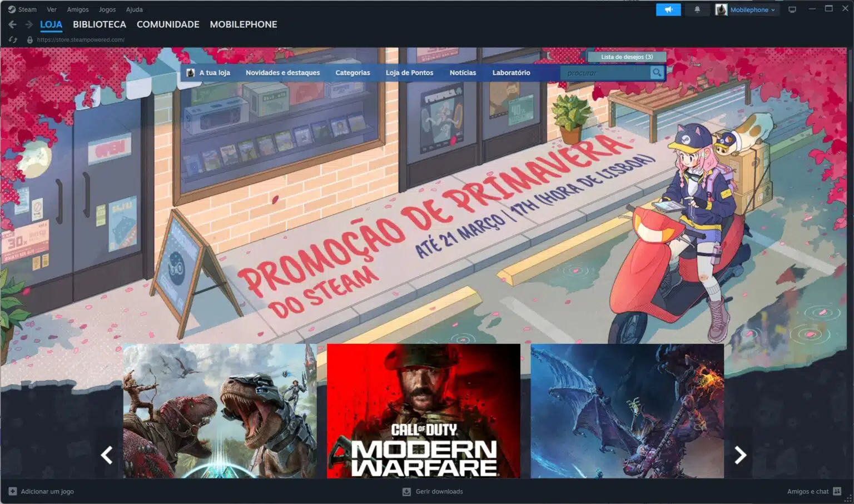The image size is (854, 504).
Task: Switch to Big Picture mode icon
Action: click(792, 9)
